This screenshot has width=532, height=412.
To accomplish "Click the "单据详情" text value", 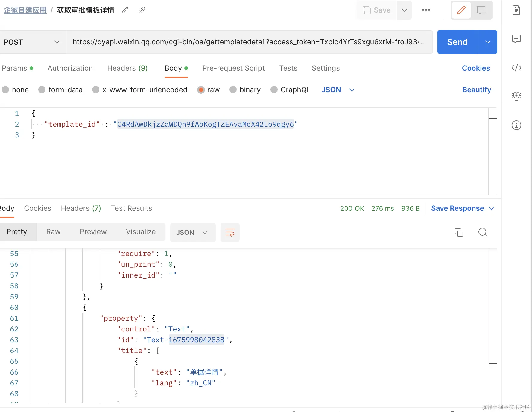I will [x=204, y=372].
